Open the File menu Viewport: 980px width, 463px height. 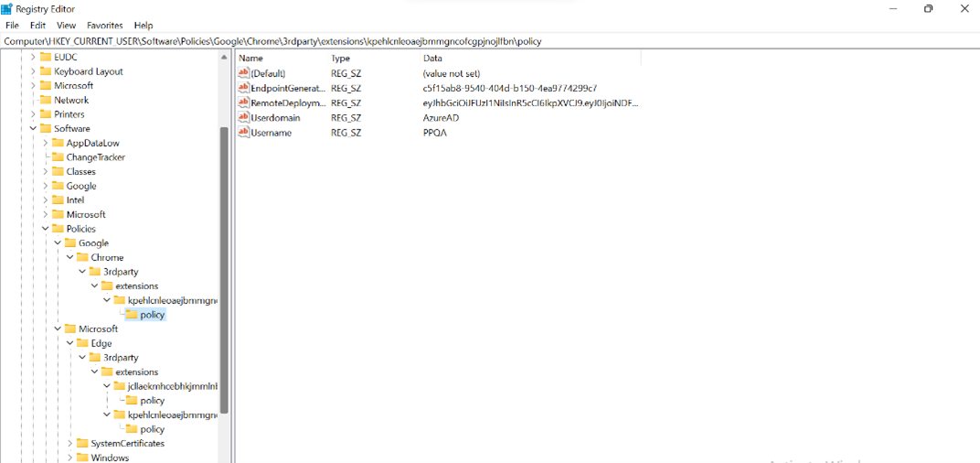12,26
